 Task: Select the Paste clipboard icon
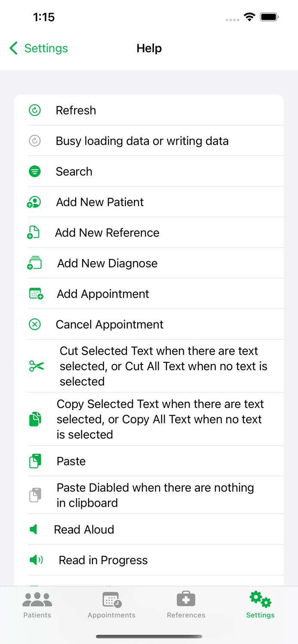(x=35, y=461)
